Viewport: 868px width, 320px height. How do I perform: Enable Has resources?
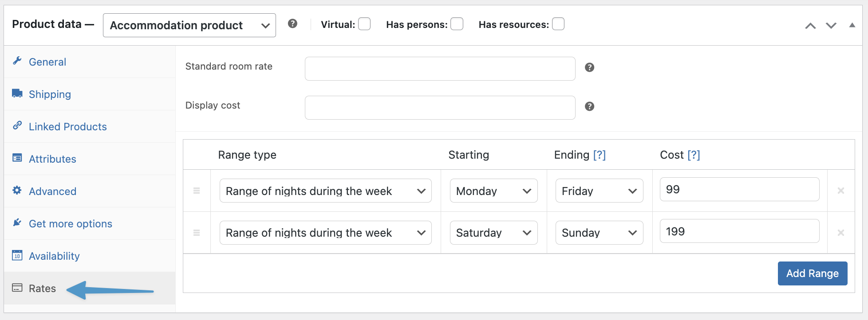pyautogui.click(x=558, y=24)
